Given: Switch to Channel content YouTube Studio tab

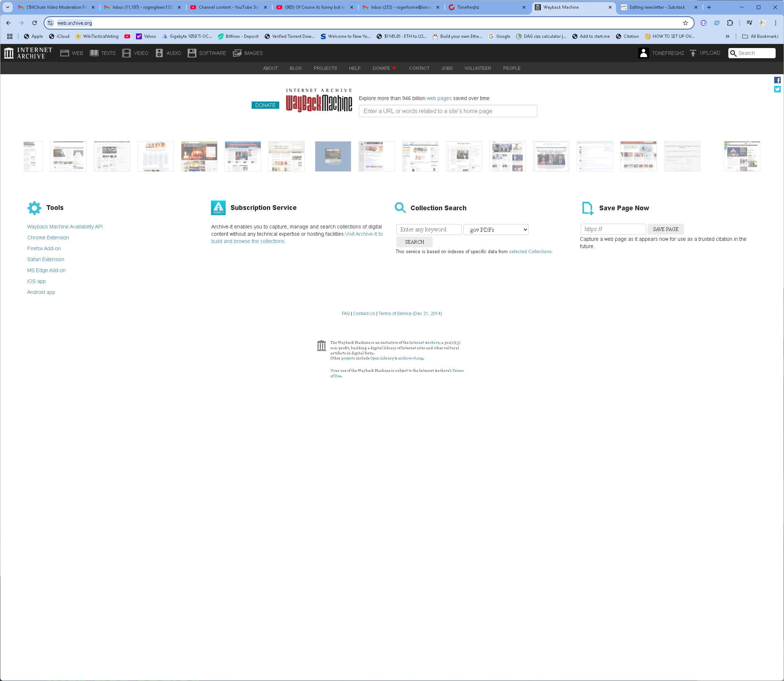Looking at the screenshot, I should pyautogui.click(x=228, y=7).
